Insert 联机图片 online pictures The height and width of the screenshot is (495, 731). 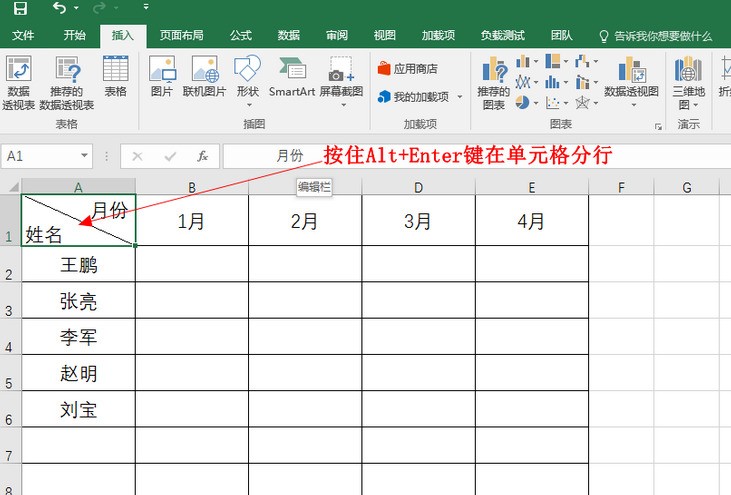(x=204, y=77)
